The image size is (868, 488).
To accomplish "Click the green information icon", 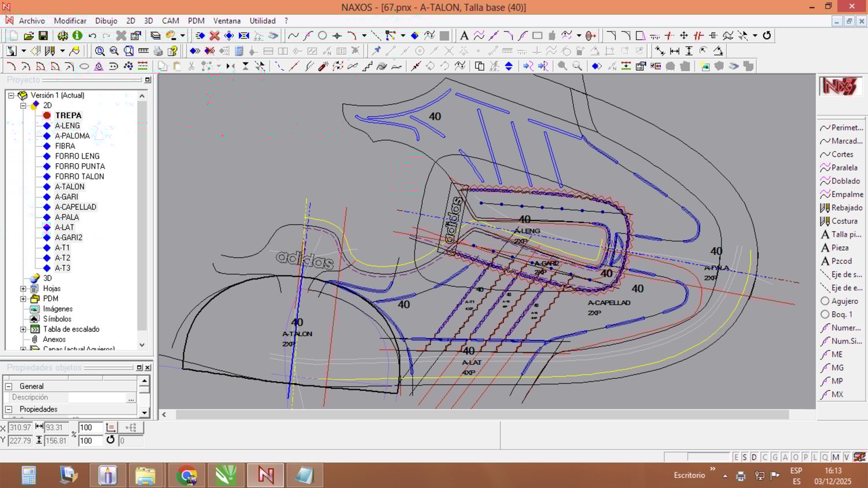I will click(77, 36).
